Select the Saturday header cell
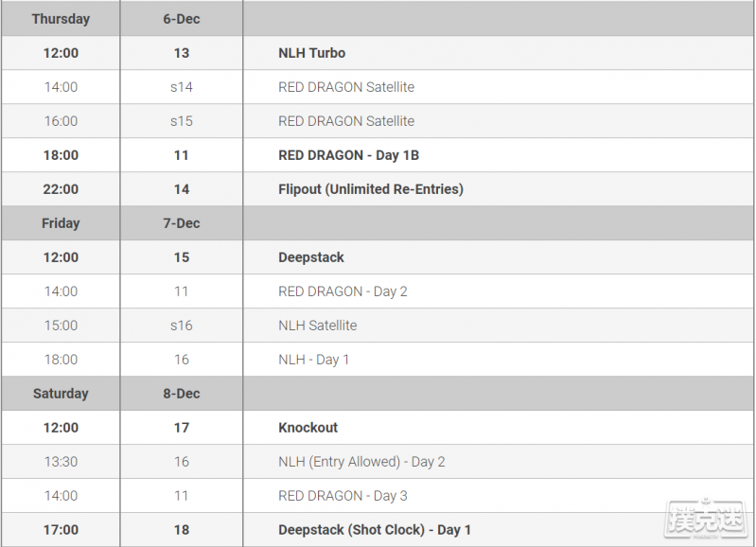 click(61, 394)
